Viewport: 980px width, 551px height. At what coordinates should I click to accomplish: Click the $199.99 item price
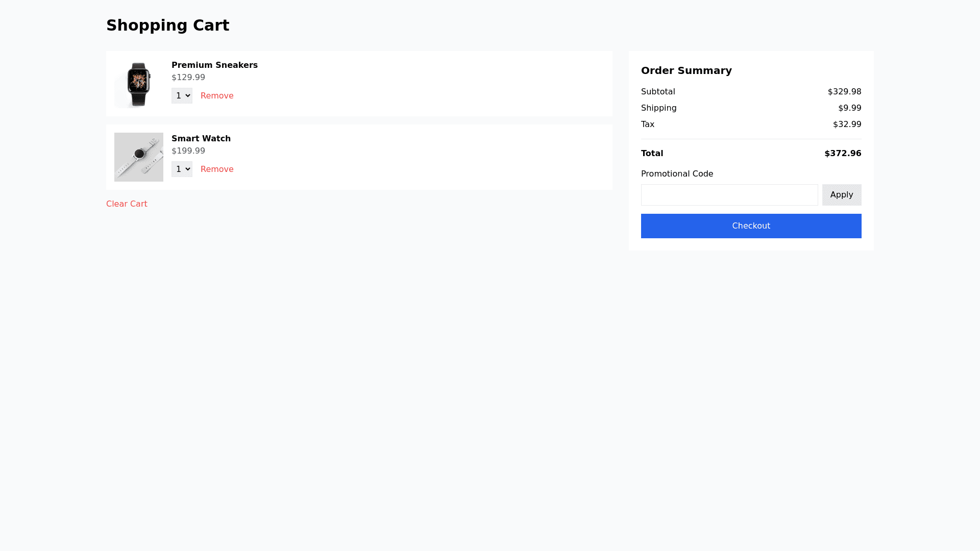(x=188, y=151)
